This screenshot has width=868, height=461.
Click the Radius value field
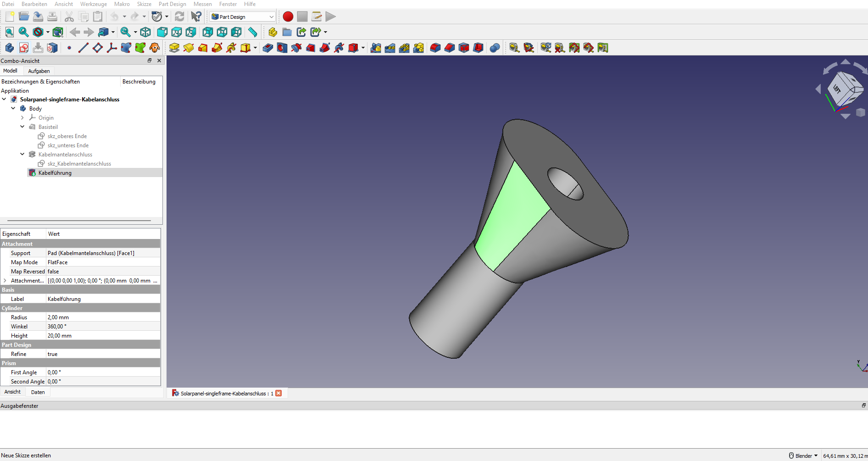pos(103,317)
